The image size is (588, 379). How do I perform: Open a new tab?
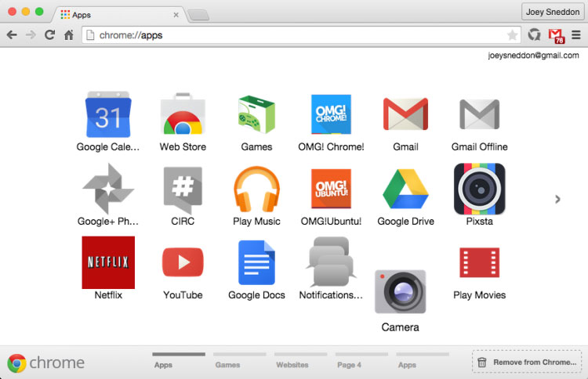198,16
